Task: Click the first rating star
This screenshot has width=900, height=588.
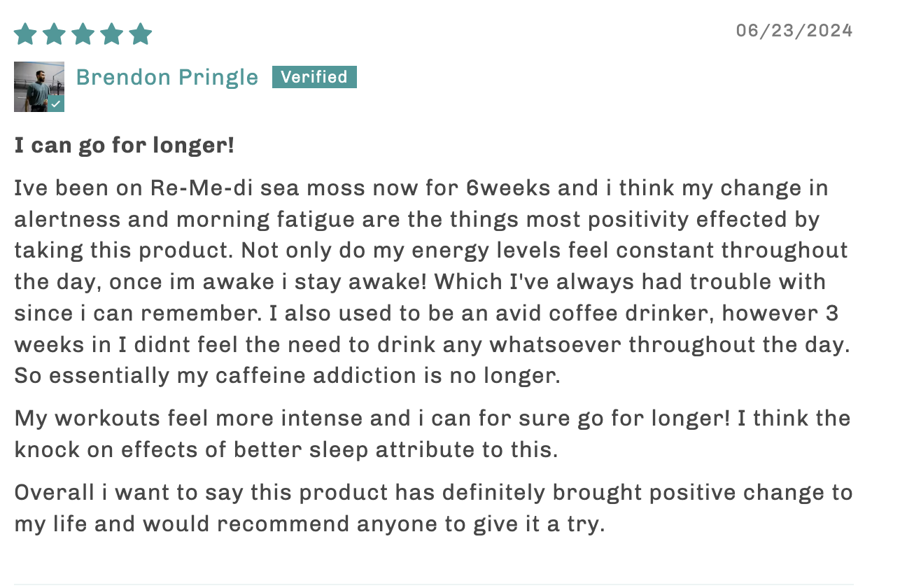Action: (25, 34)
